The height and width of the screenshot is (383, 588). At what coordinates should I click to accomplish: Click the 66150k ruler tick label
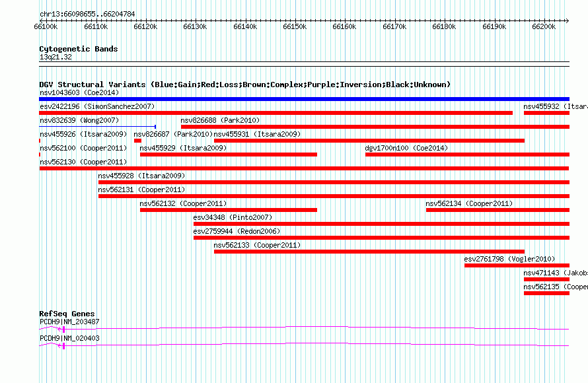[x=295, y=26]
